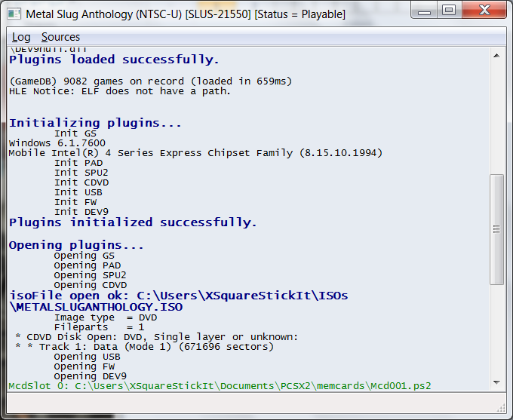This screenshot has width=513, height=420.
Task: Click the '* CDVD Disk Open: DVD, Single layer' line
Action: click(157, 337)
